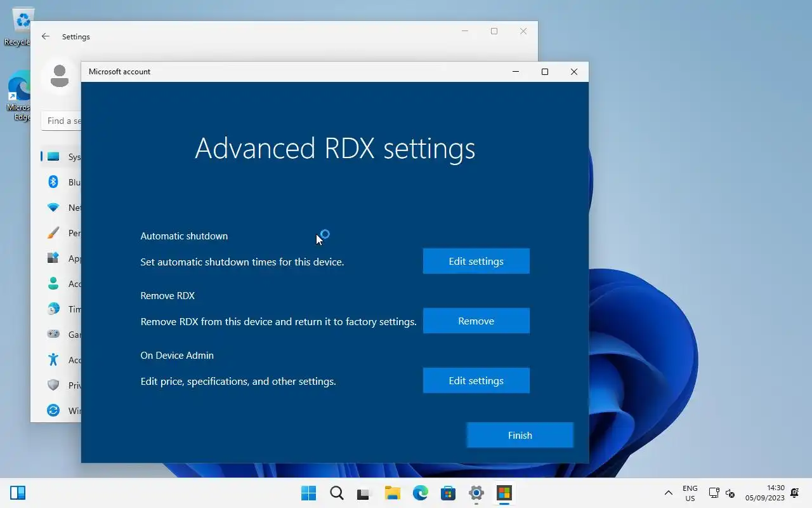Open the Personalisation paintbrush icon in Settings
Viewport: 812px width, 508px height.
(54, 233)
